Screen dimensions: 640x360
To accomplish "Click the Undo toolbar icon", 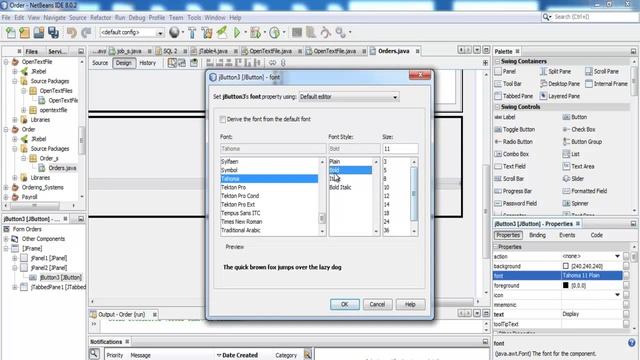I will [x=72, y=32].
